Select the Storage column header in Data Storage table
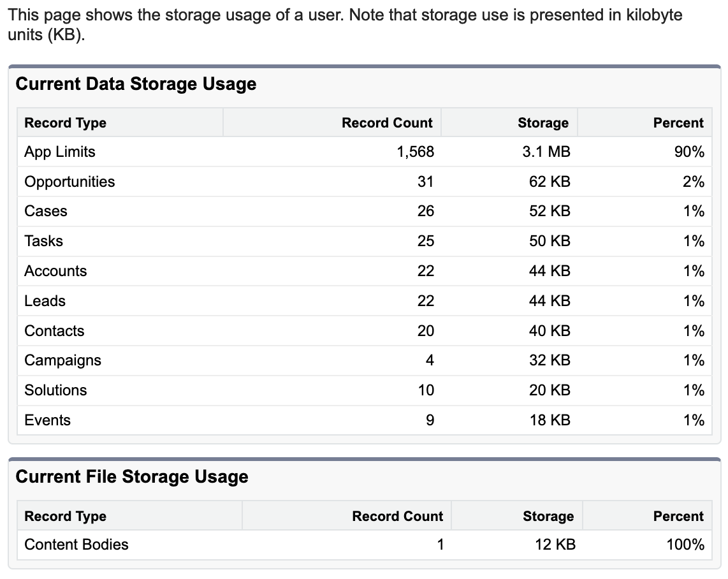 click(542, 123)
